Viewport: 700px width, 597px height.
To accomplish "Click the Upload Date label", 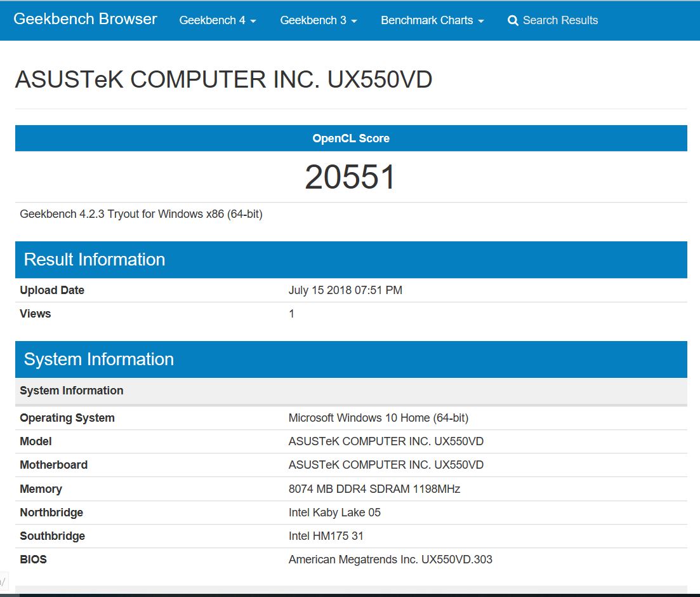I will pyautogui.click(x=52, y=290).
